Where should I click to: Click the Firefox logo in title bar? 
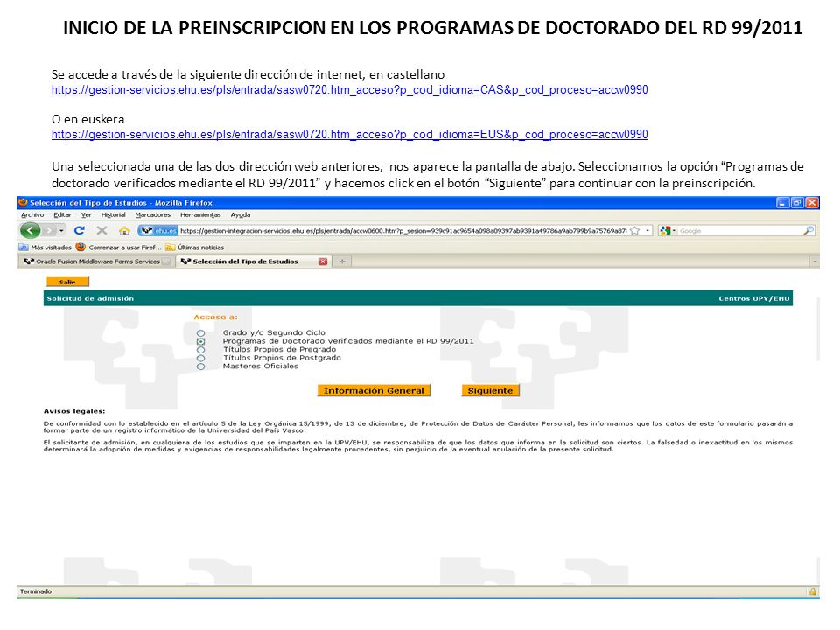(23, 202)
